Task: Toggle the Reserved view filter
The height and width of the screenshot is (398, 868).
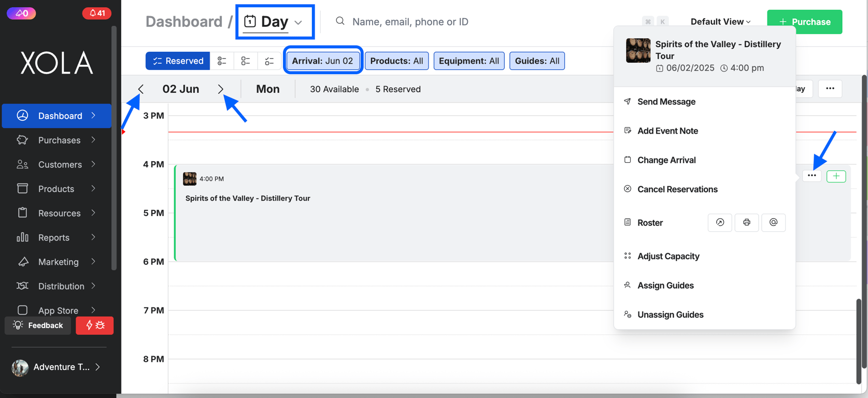Action: click(x=178, y=61)
